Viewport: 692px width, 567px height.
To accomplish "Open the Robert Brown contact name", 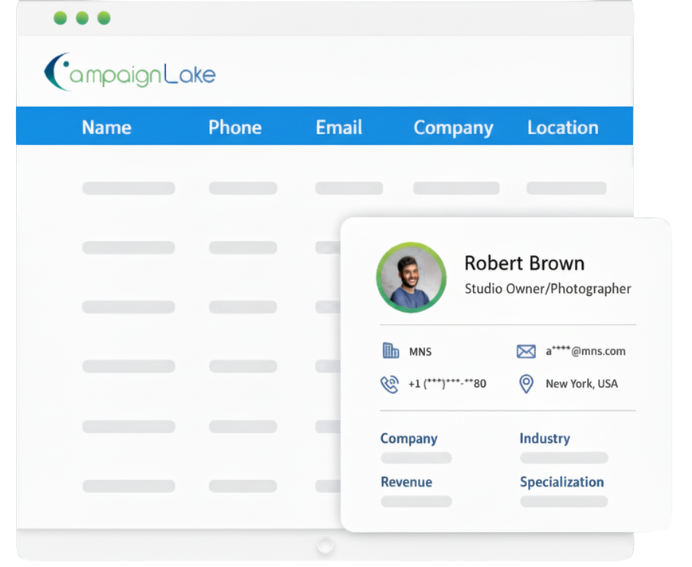I will pyautogui.click(x=524, y=263).
